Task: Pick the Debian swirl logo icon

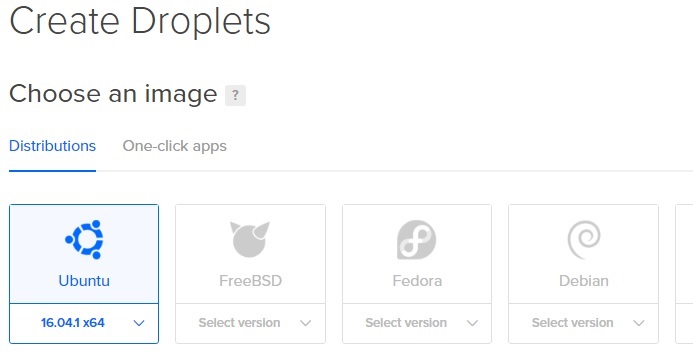Action: [584, 240]
